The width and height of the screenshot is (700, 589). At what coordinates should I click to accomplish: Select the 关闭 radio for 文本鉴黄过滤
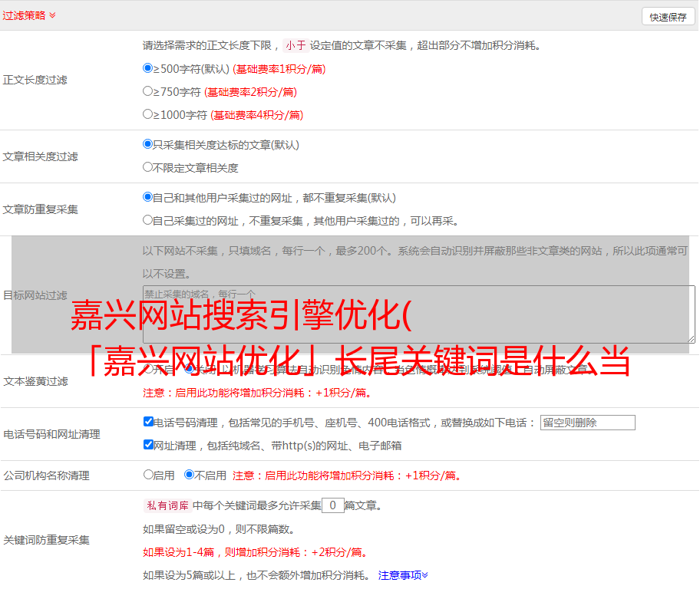pyautogui.click(x=190, y=369)
